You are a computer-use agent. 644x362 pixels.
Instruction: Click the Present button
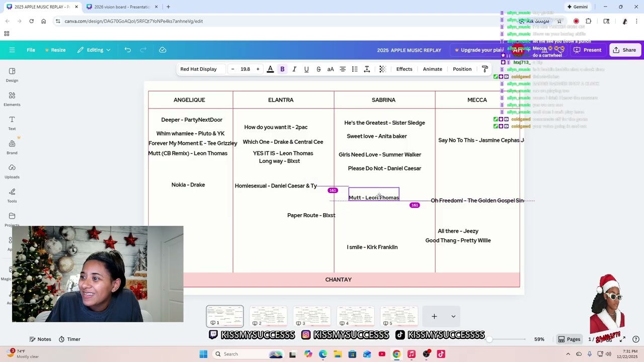[587, 50]
